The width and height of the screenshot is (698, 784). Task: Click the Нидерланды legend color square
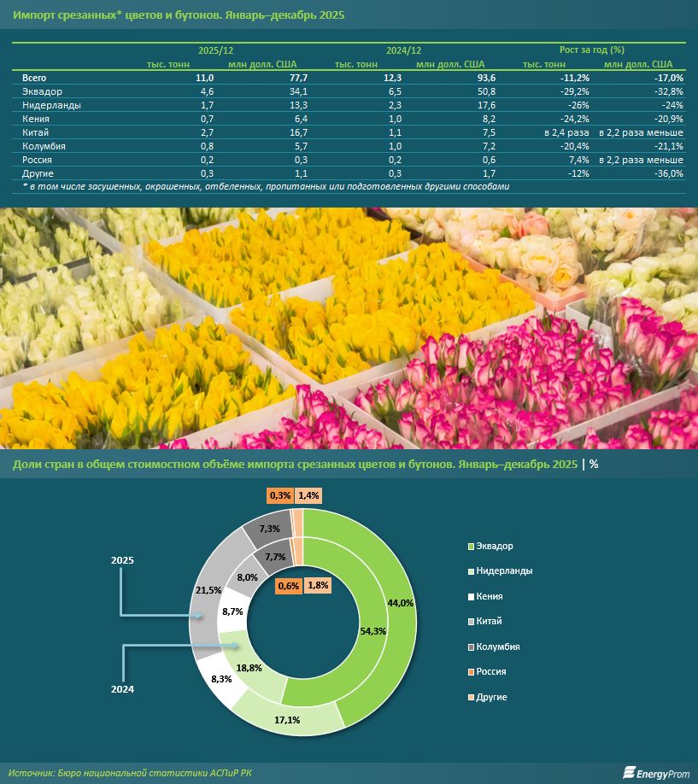(471, 570)
